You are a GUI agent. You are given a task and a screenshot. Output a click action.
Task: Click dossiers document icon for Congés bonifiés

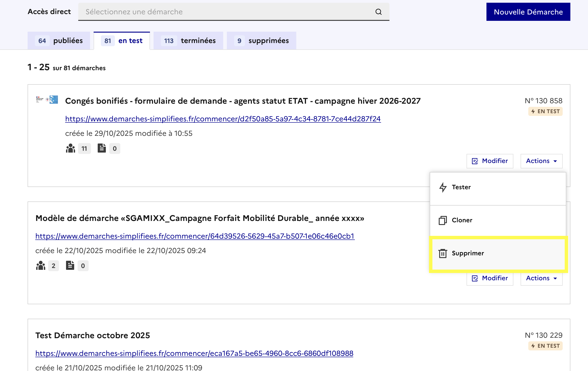point(102,148)
